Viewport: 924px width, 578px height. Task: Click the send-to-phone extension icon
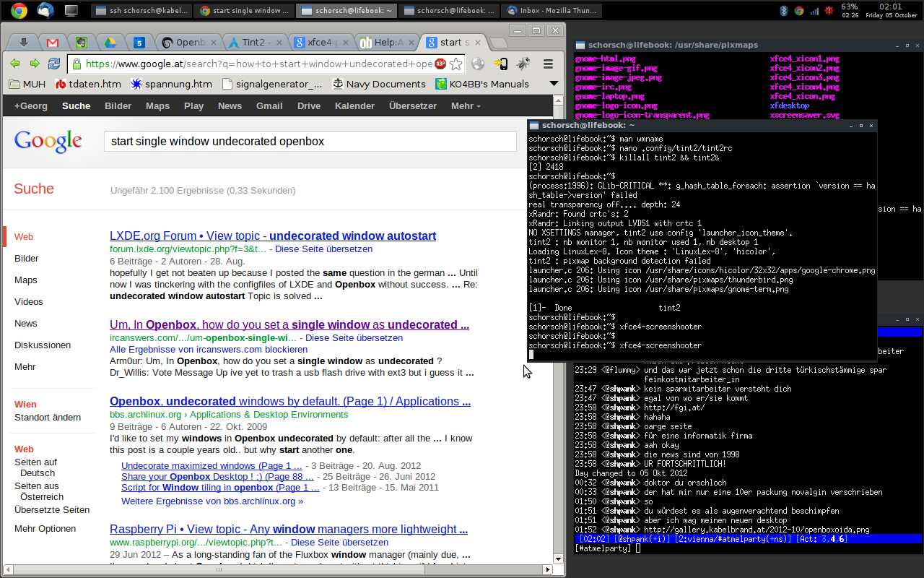click(500, 64)
